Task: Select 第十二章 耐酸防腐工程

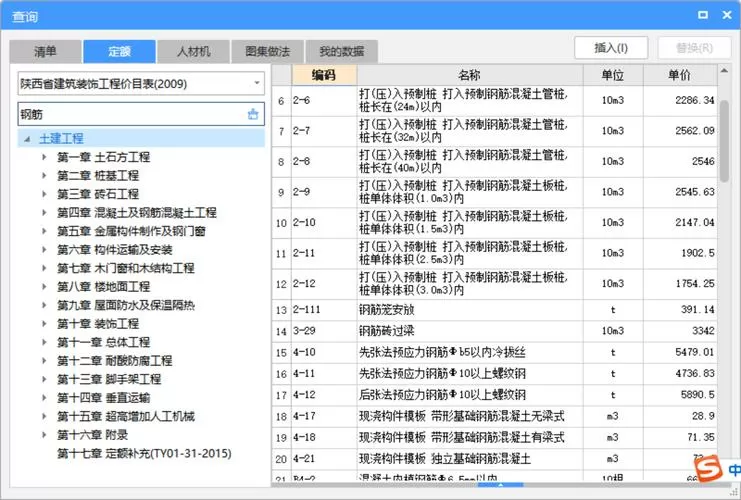Action: [114, 361]
